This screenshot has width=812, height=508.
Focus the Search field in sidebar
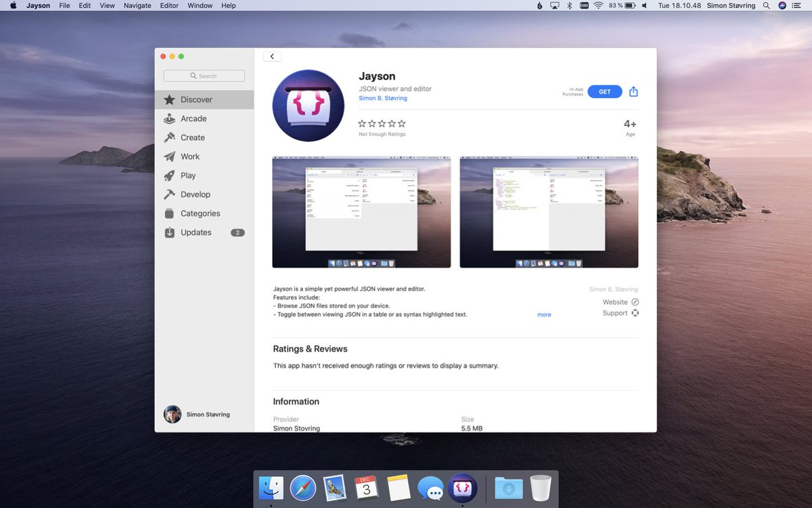[204, 76]
